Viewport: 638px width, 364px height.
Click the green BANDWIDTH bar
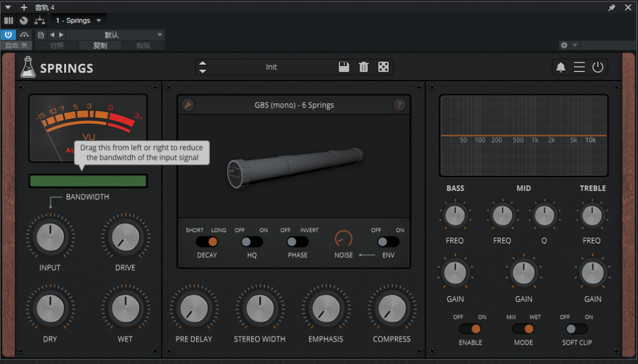[x=88, y=181]
